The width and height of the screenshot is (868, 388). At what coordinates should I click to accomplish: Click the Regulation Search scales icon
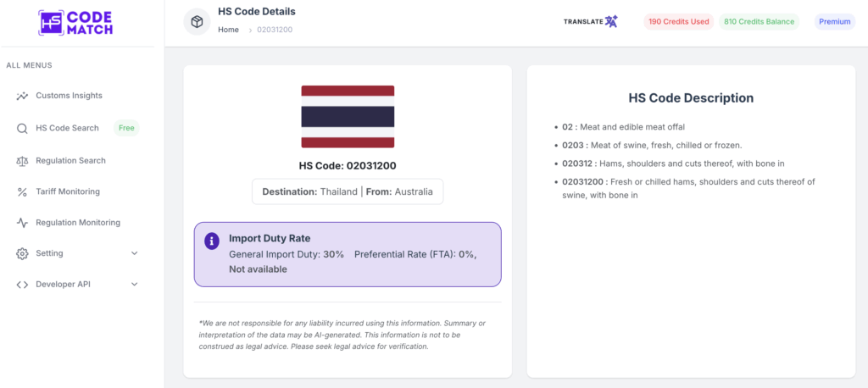point(22,161)
